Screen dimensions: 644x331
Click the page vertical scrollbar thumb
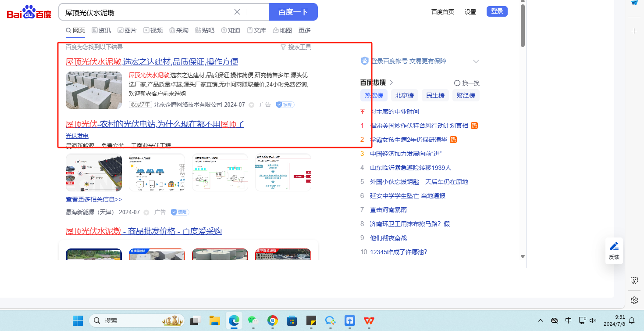click(523, 25)
